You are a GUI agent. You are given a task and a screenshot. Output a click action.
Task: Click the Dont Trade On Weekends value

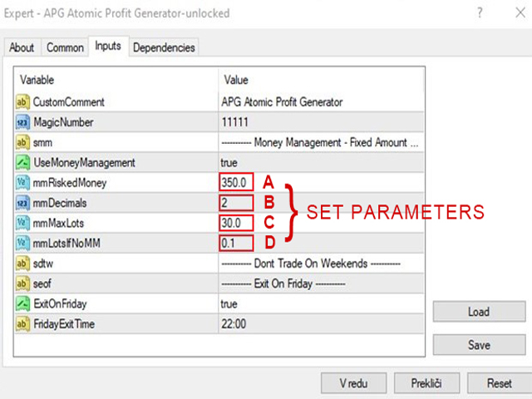coord(311,264)
